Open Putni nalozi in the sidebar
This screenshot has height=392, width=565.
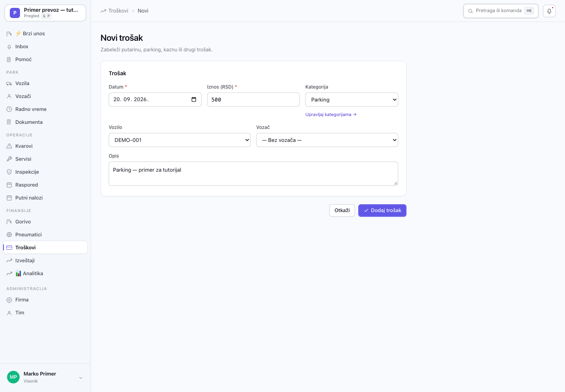pos(45,198)
